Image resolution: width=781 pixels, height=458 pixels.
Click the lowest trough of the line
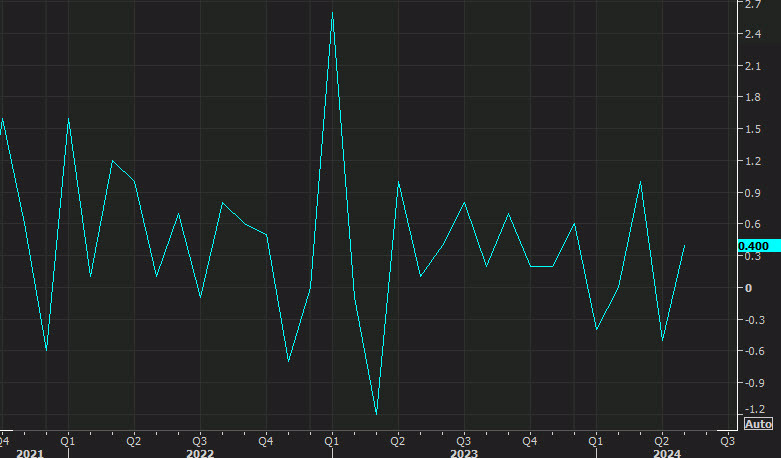tap(376, 414)
